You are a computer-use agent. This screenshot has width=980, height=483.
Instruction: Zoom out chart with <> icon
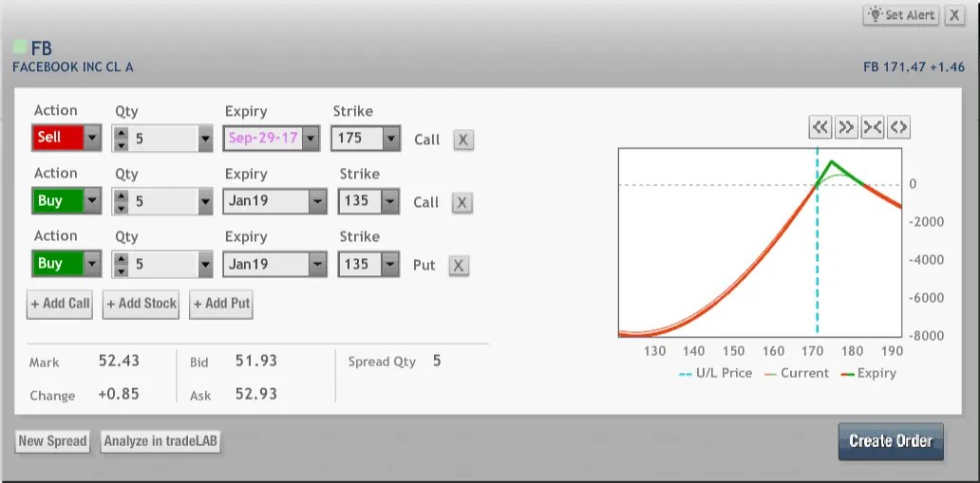coord(898,127)
